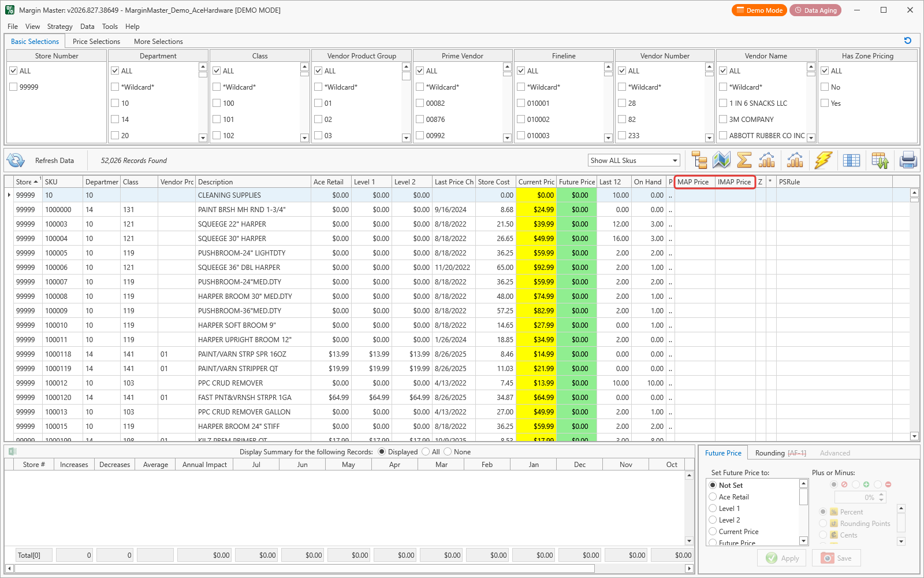Open the Rounding tab
Image resolution: width=924 pixels, height=578 pixels.
click(x=780, y=453)
